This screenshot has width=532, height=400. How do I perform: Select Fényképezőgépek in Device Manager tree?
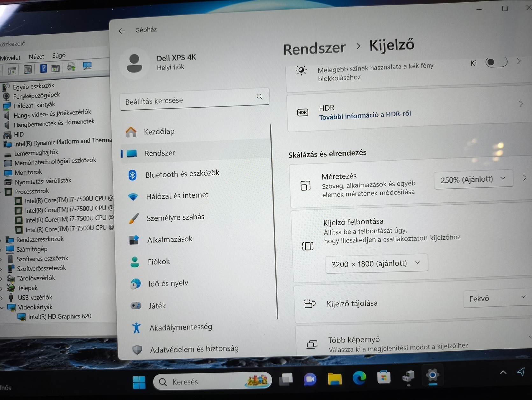[36, 95]
